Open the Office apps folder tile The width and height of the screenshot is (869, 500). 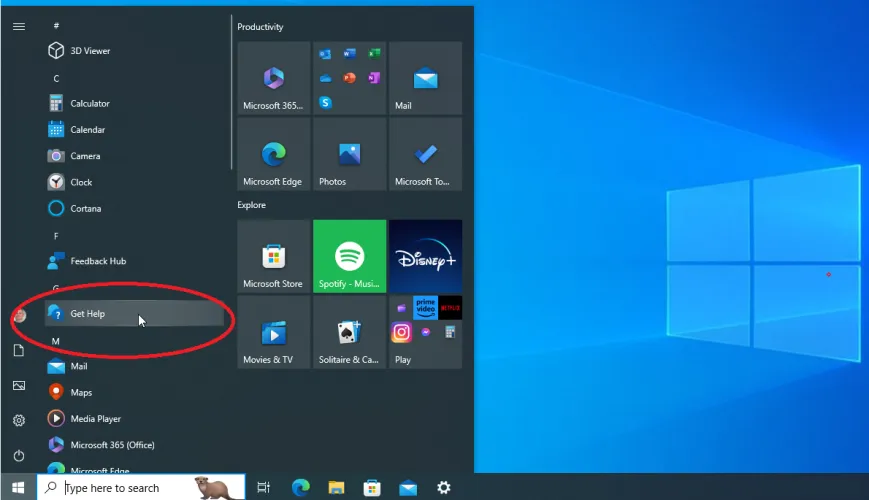349,78
